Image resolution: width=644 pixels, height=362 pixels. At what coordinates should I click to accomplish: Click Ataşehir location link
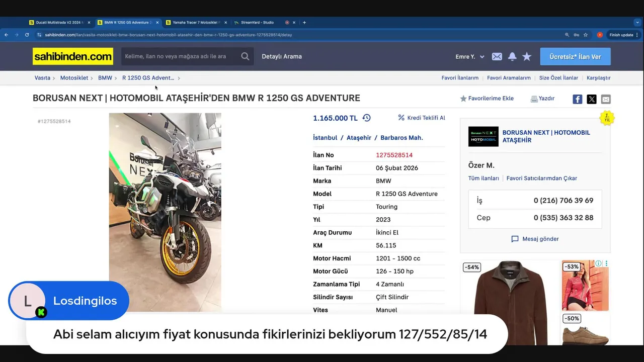(x=359, y=138)
